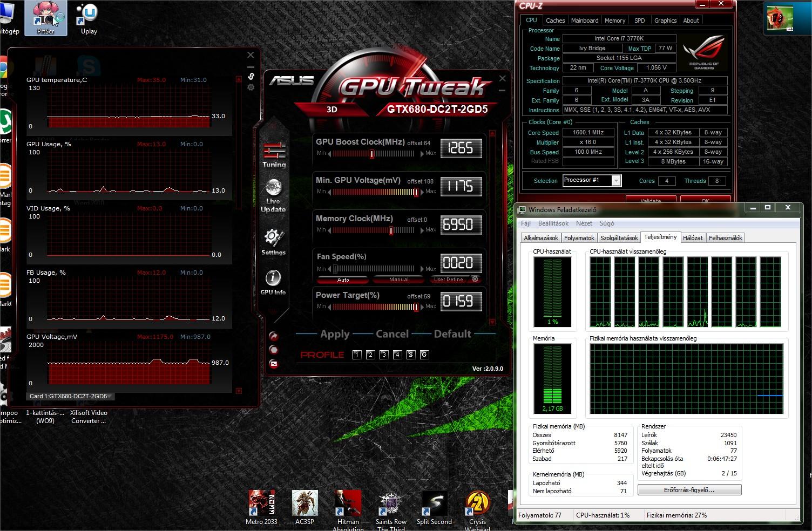Open the Uplay desktop shortcut
Screen dimensions: 812x531
coord(89,19)
